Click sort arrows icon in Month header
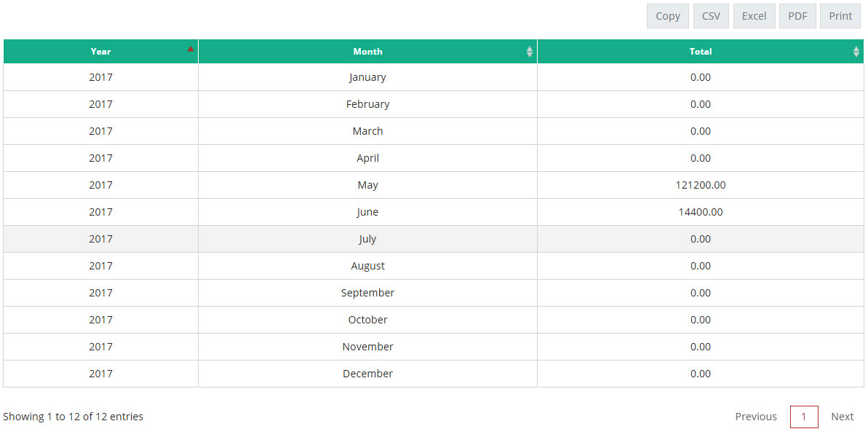Screen dimensions: 868x437 coord(530,52)
